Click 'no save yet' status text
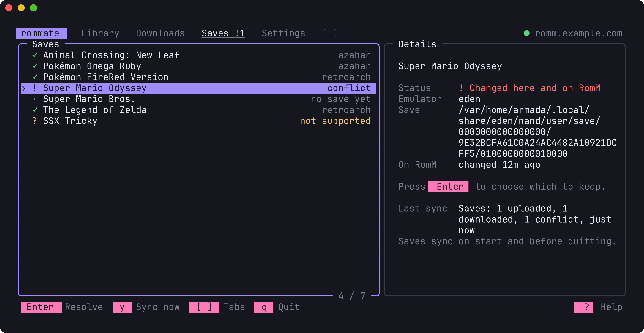Screen dimensions: 644x333 pyautogui.click(x=341, y=99)
